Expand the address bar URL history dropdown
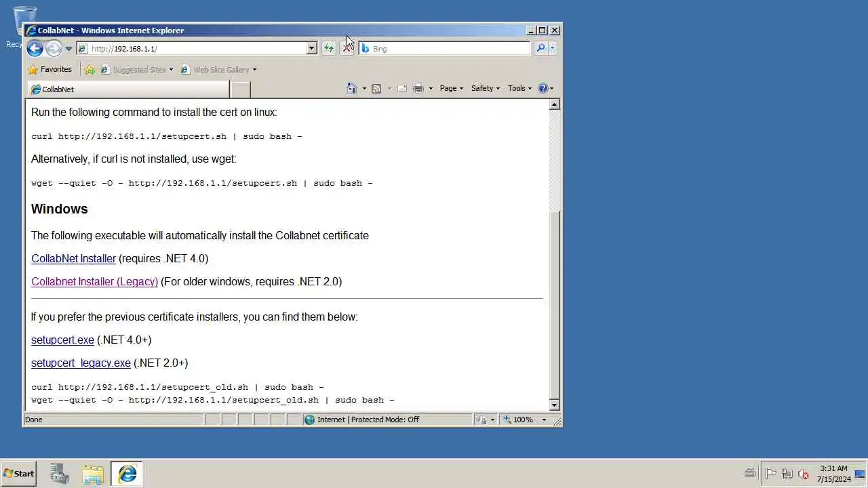The width and height of the screenshot is (868, 488). tap(312, 48)
